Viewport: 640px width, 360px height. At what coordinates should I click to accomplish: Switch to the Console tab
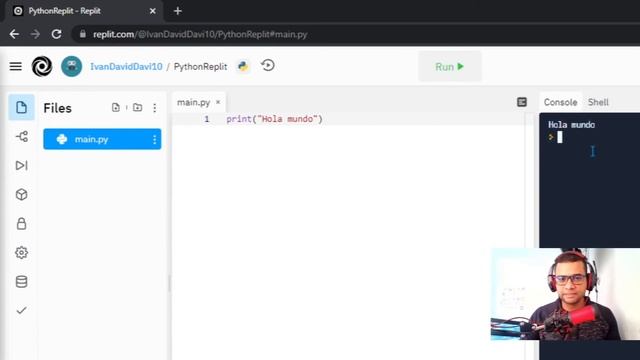tap(560, 102)
